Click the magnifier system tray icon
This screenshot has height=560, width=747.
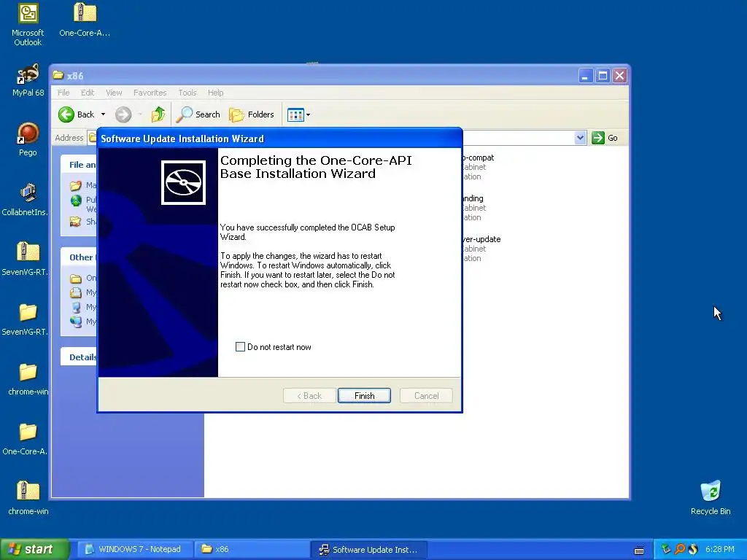coord(680,549)
